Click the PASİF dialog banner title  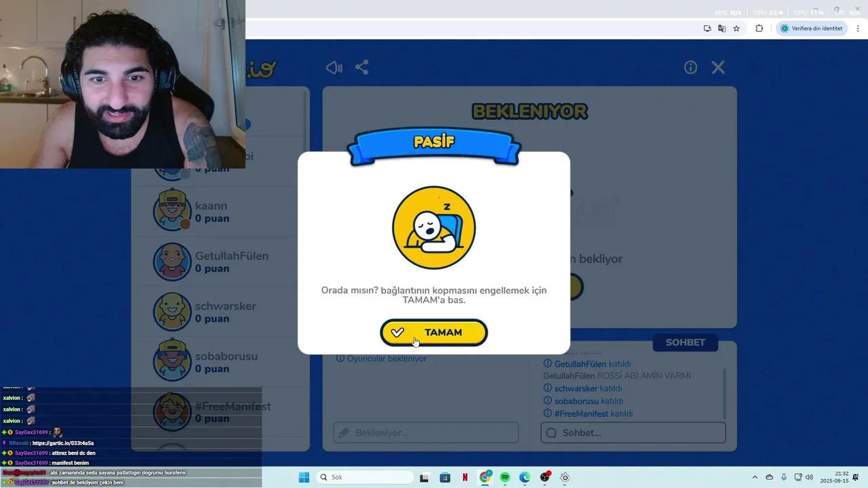tap(434, 142)
